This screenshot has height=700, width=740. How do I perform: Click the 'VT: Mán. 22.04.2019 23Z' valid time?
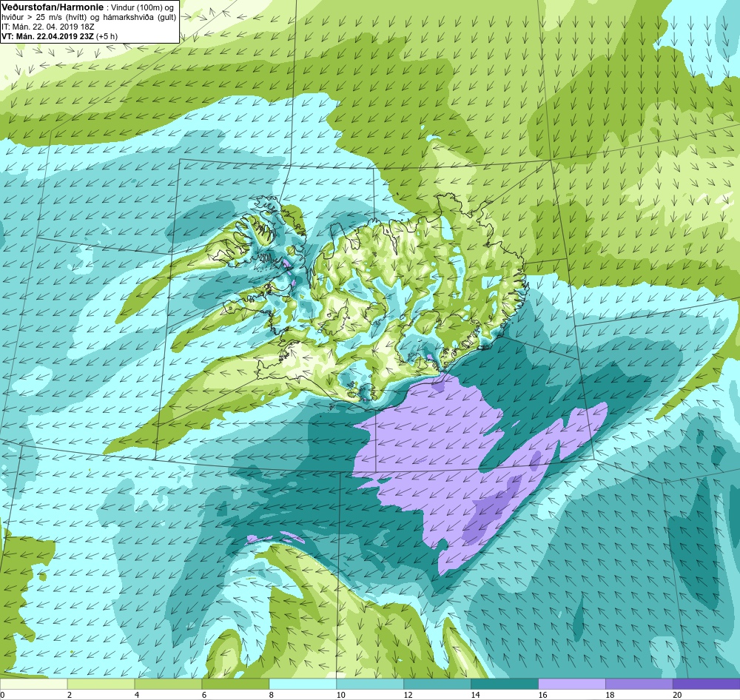(48, 36)
